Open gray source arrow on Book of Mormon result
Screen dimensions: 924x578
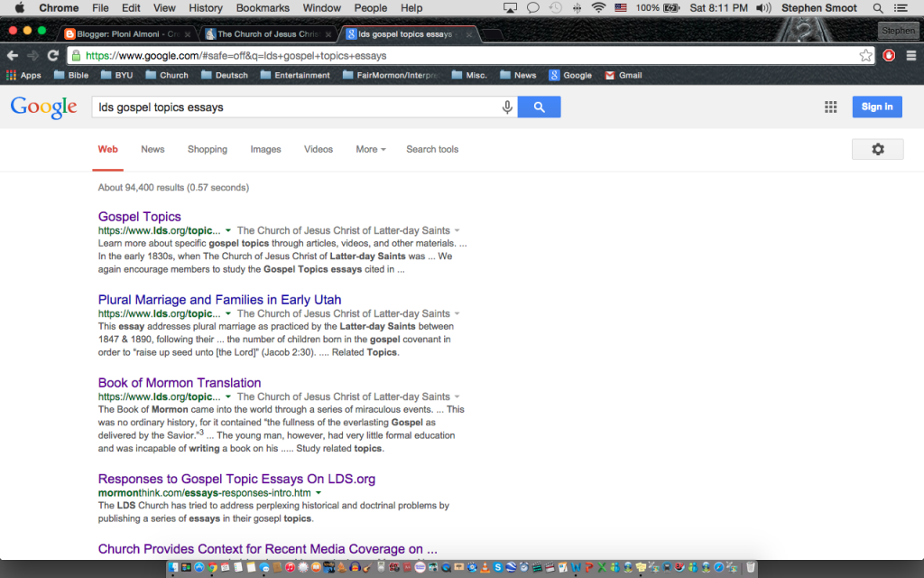pyautogui.click(x=457, y=397)
